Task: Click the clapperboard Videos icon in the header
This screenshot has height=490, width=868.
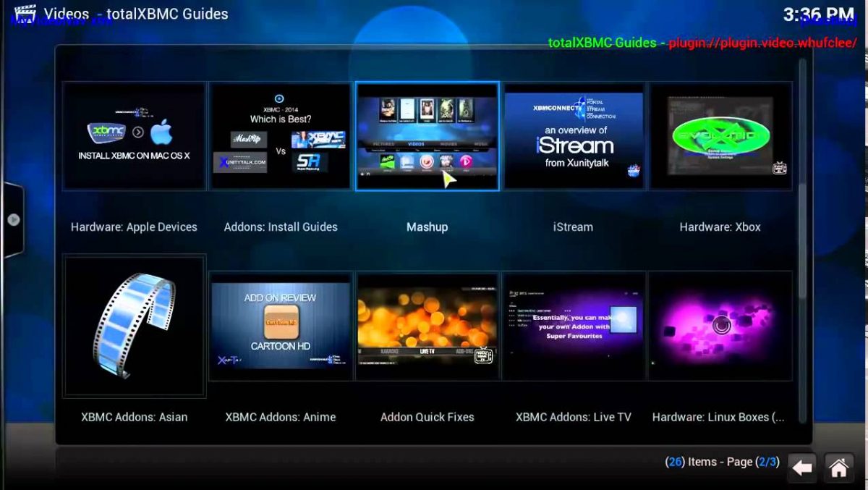Action: 27,12
